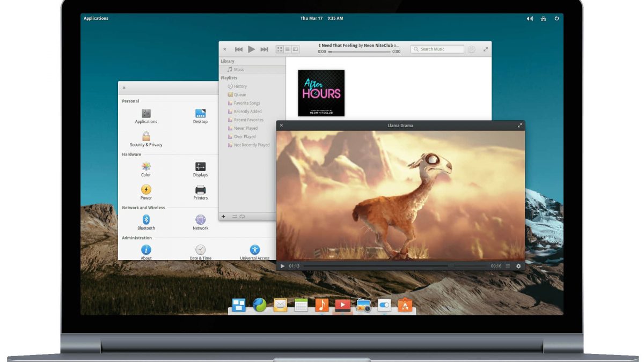644x362 pixels.
Task: Click the Music song progress bar
Action: [358, 52]
